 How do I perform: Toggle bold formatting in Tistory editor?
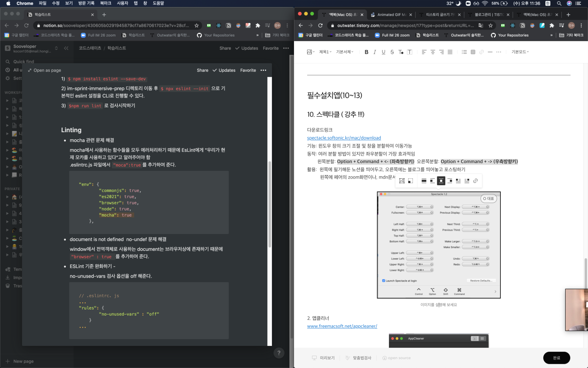click(366, 52)
